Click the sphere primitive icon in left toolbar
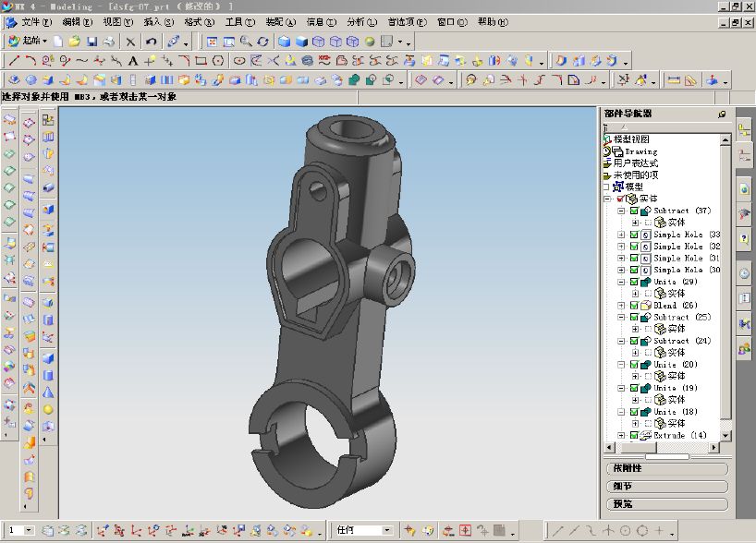This screenshot has height=543, width=756. pyautogui.click(x=48, y=409)
